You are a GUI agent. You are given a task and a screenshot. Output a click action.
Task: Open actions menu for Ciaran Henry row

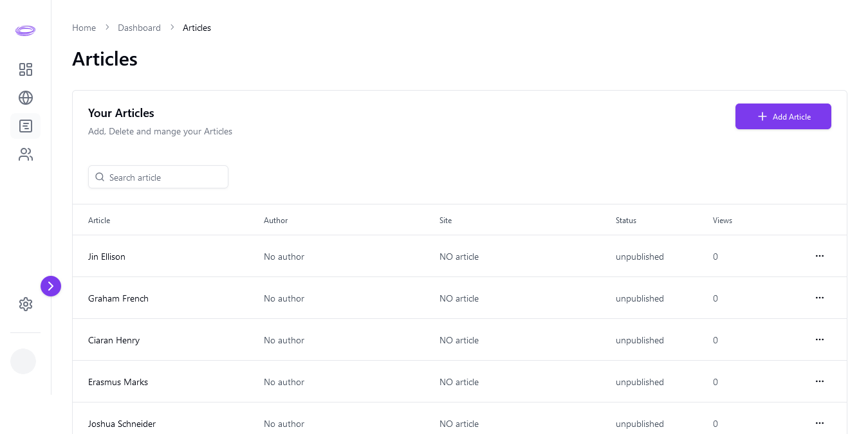819,339
